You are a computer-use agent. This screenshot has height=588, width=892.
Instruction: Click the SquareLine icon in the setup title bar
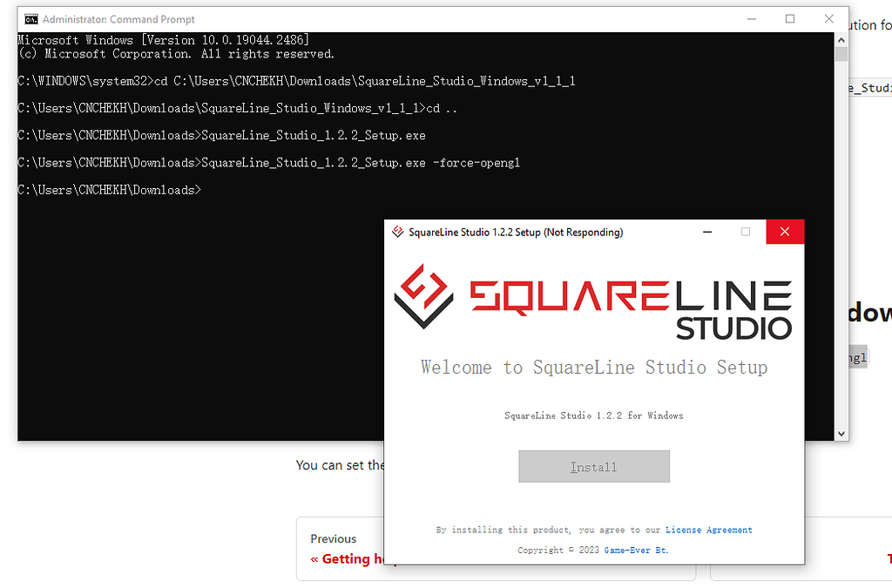coord(397,232)
